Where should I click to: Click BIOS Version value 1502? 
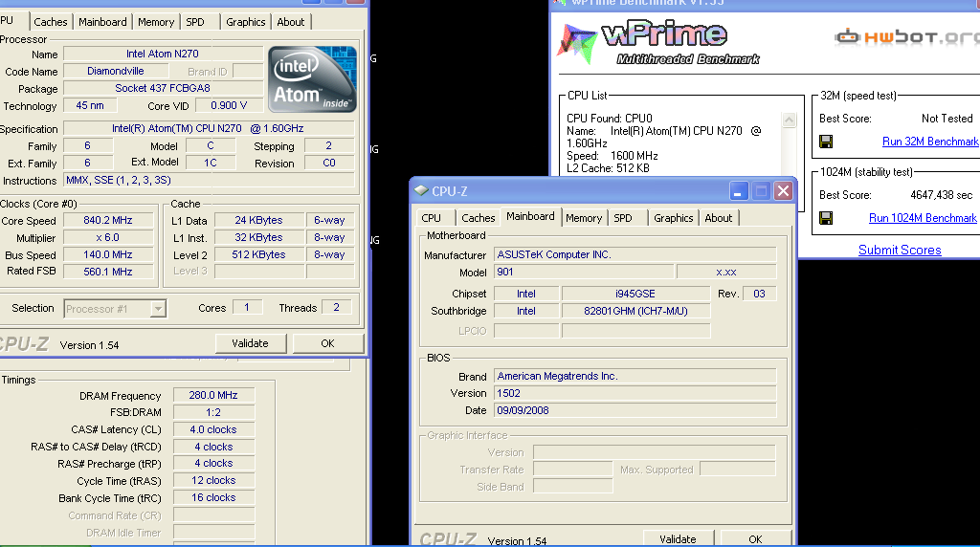[x=635, y=393]
